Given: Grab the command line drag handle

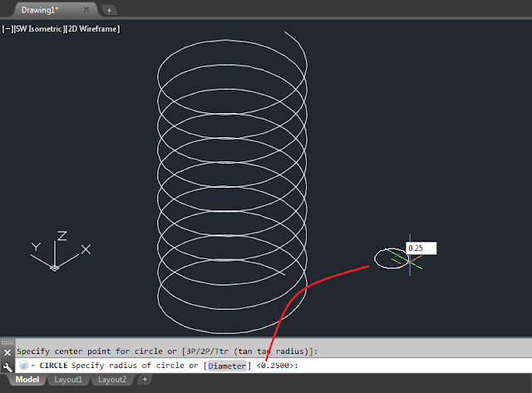Looking at the screenshot, I should point(7,342).
